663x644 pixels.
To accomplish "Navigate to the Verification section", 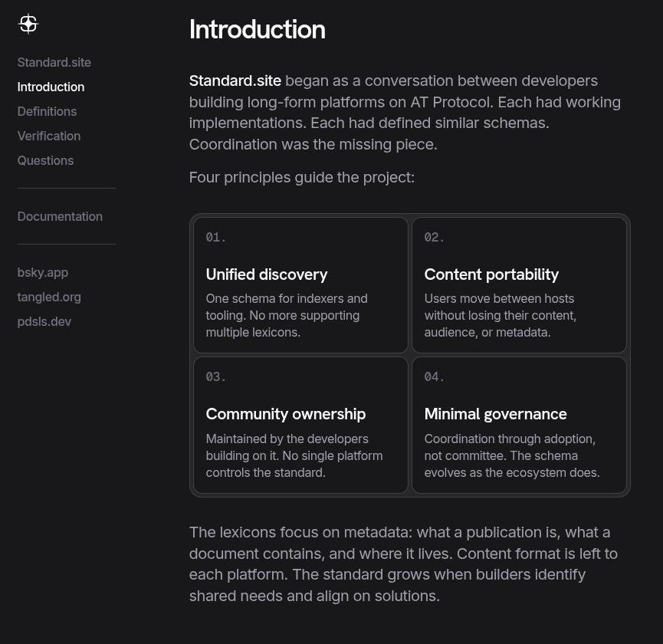I will (x=48, y=136).
